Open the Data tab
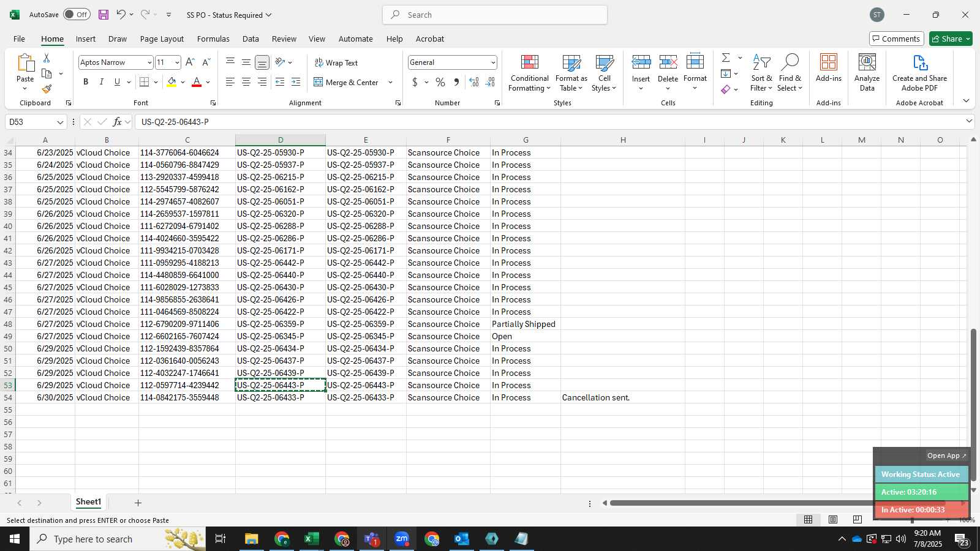980x551 pixels. 251,39
